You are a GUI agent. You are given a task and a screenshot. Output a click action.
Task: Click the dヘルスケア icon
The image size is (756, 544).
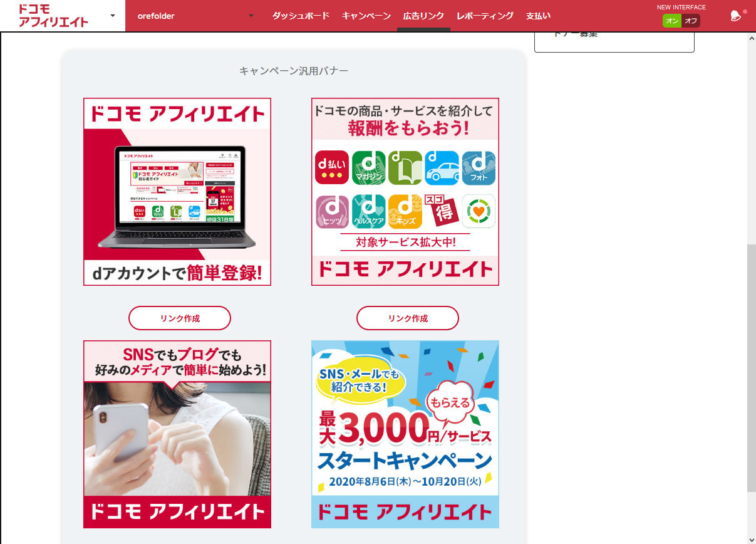pos(369,211)
